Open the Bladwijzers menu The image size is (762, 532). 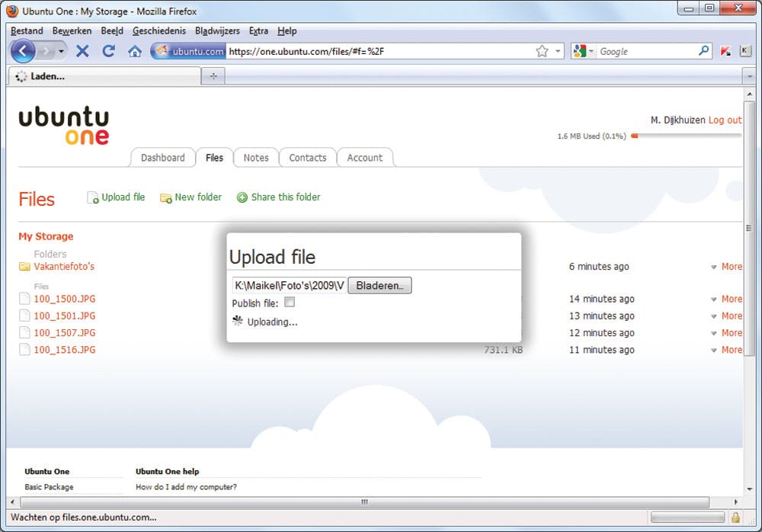[217, 30]
